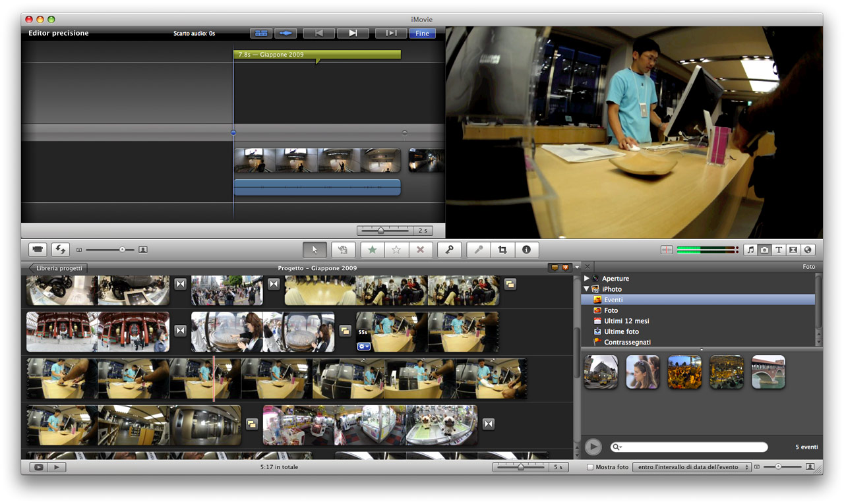The height and width of the screenshot is (504, 844).
Task: Open the music and sound effects browser
Action: click(750, 250)
